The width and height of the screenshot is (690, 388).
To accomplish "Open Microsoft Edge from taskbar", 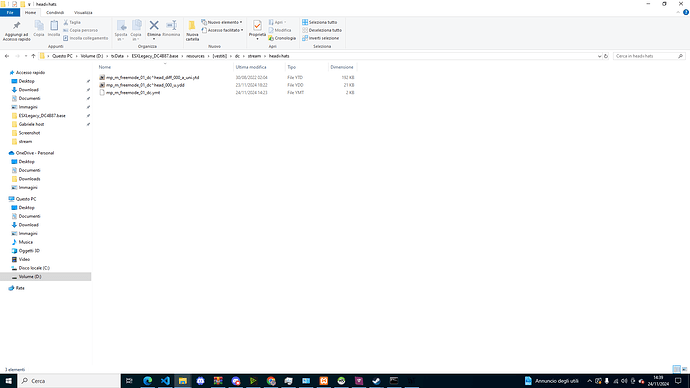I will [147, 381].
